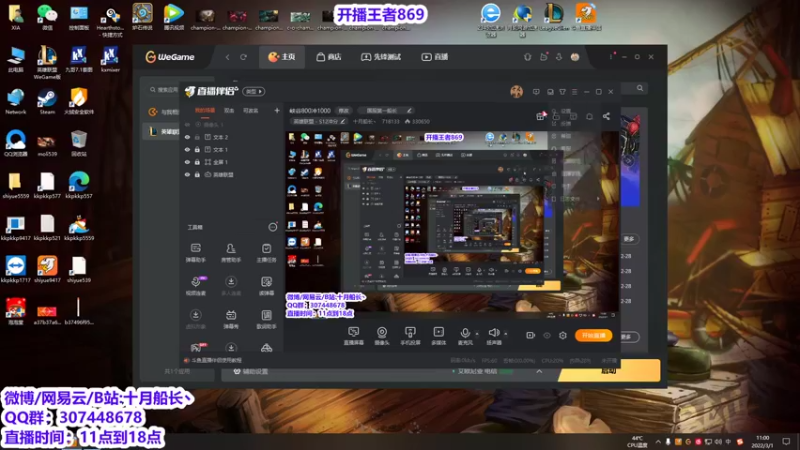Hide the 文本 1 layer

(x=187, y=149)
